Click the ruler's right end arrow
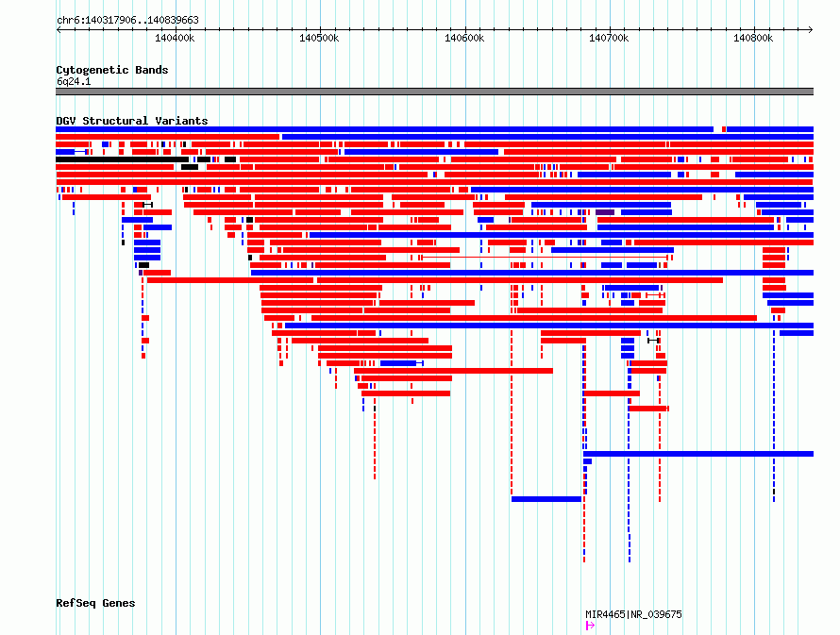 pos(811,30)
